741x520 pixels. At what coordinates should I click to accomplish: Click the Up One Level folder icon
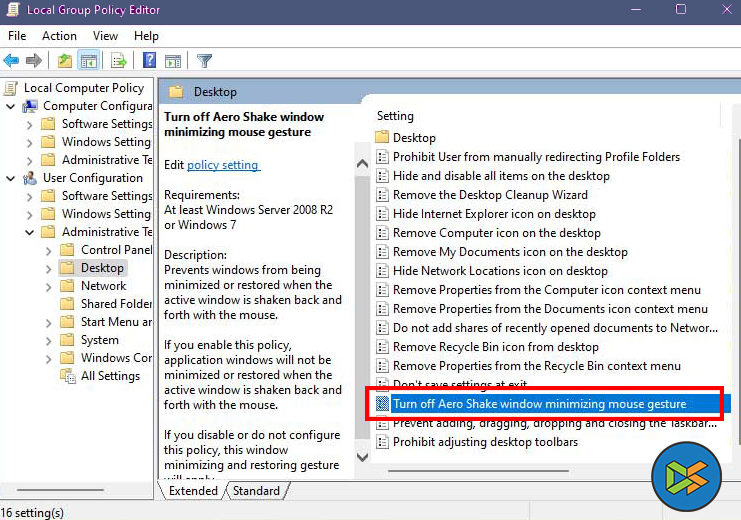point(65,61)
